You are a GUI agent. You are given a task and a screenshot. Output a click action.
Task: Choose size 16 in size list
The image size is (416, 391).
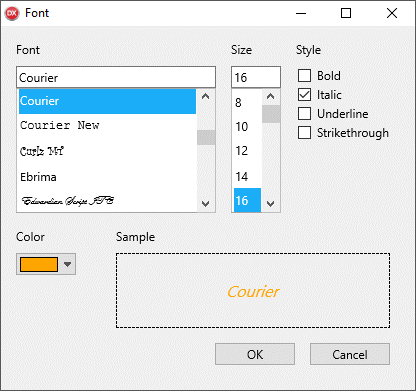pos(247,200)
